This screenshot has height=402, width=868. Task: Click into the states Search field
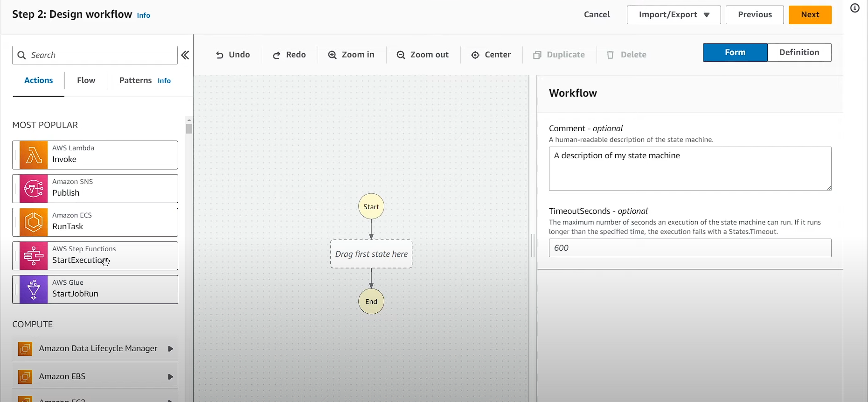95,55
